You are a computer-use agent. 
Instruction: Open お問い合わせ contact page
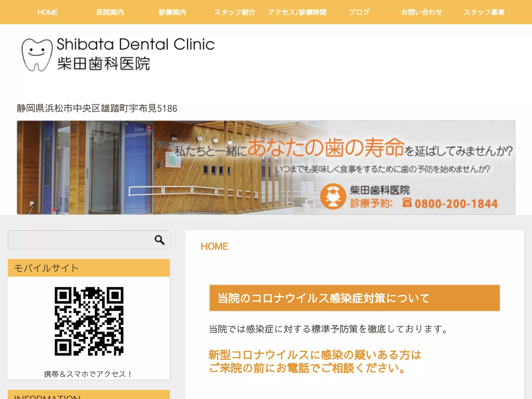coord(422,12)
